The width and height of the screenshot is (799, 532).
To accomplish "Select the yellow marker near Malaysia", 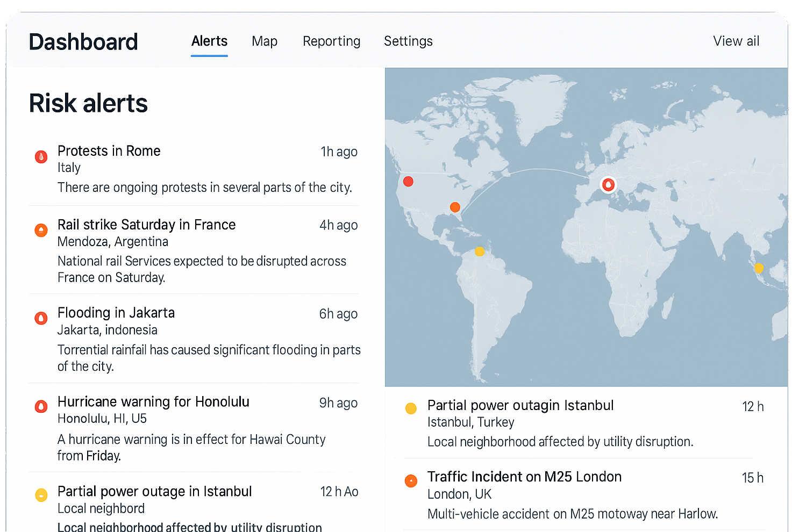I will [759, 267].
